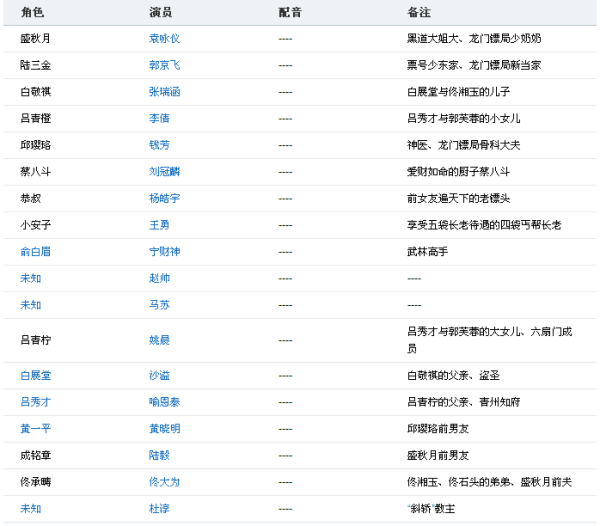Viewport: 600px width, 526px height.
Task: Click actor link 沙溢
Action: (x=159, y=375)
